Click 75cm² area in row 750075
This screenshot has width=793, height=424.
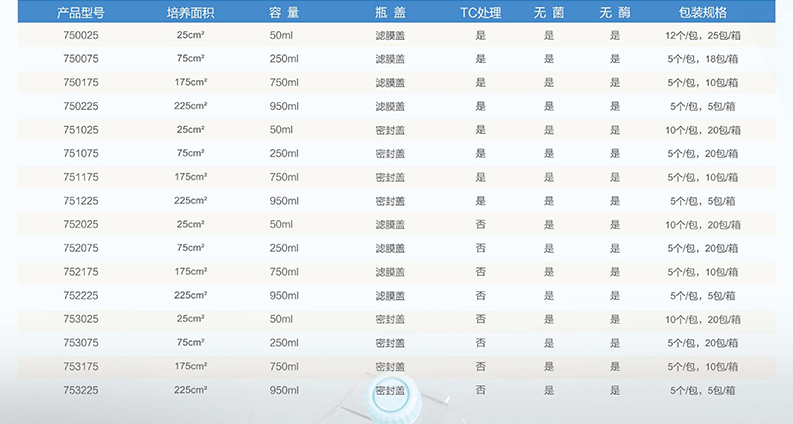coord(191,58)
